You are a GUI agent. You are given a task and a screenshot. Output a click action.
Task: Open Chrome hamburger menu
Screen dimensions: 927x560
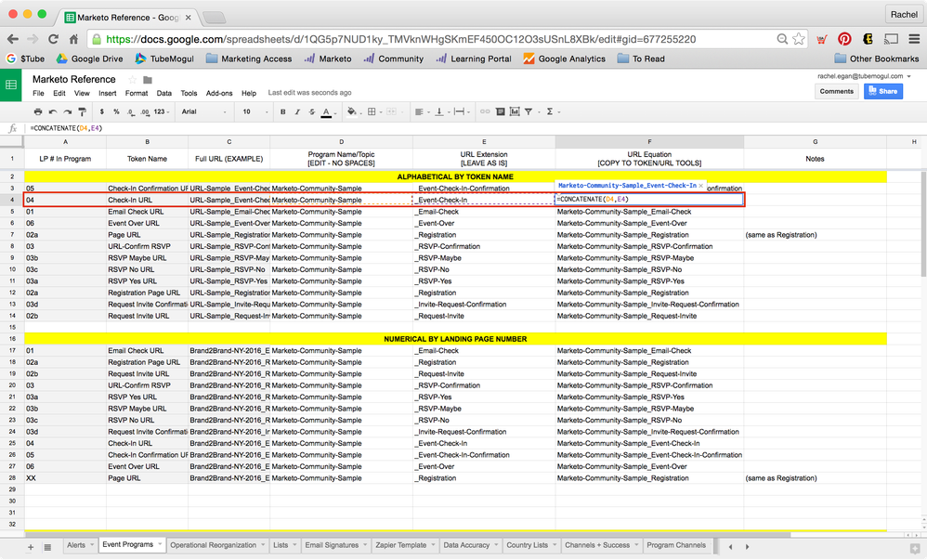(x=914, y=39)
